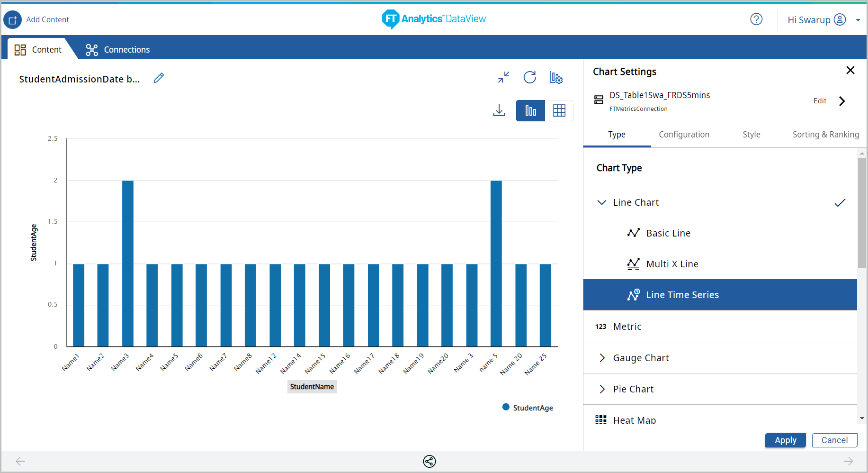
Task: Switch to Connections tab
Action: [x=117, y=50]
